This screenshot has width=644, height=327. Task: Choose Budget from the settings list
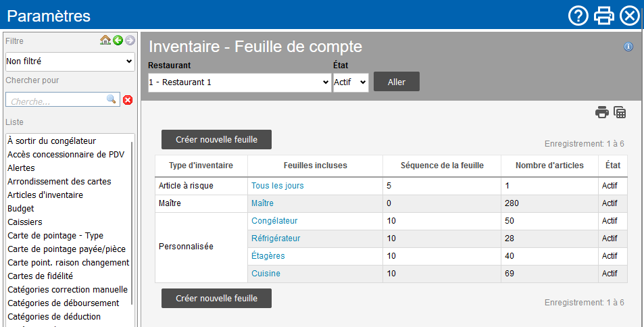21,208
